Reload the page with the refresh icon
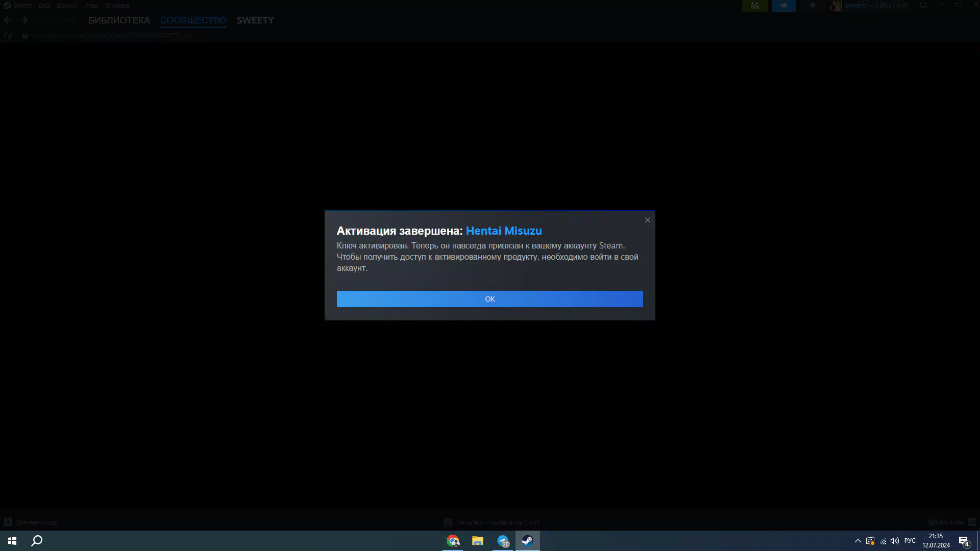The height and width of the screenshot is (551, 980). coord(8,35)
